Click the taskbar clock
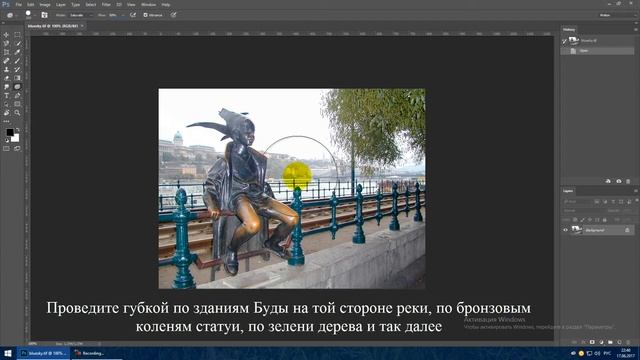 625,353
